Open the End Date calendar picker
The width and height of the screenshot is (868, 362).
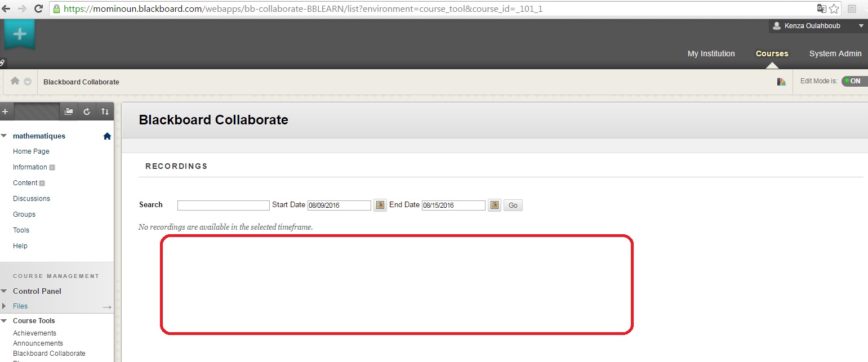point(494,205)
